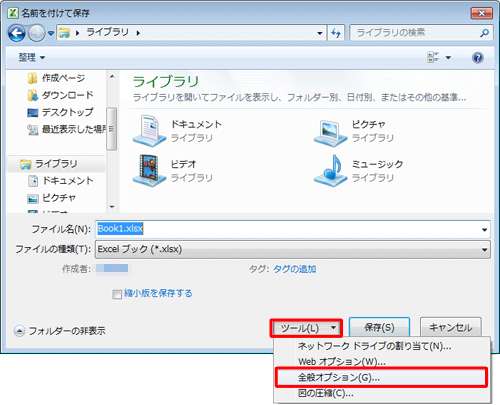Click the address bar folder icon
The width and height of the screenshot is (500, 405).
pyautogui.click(x=64, y=33)
